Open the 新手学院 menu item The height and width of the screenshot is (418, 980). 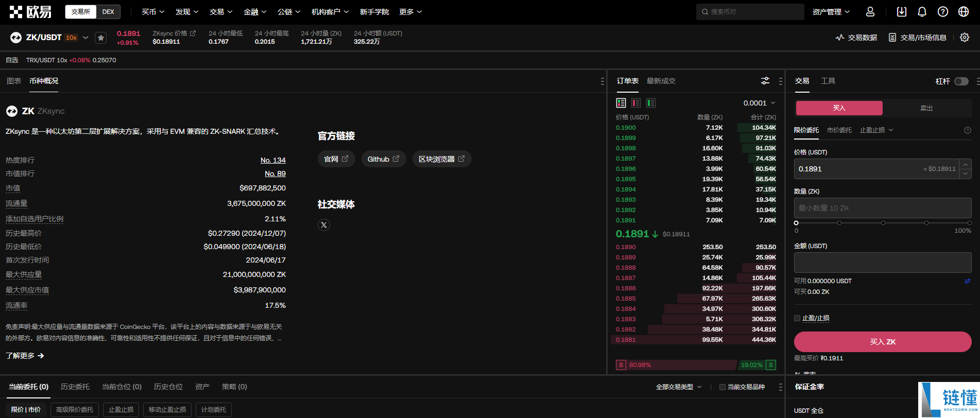coord(374,12)
